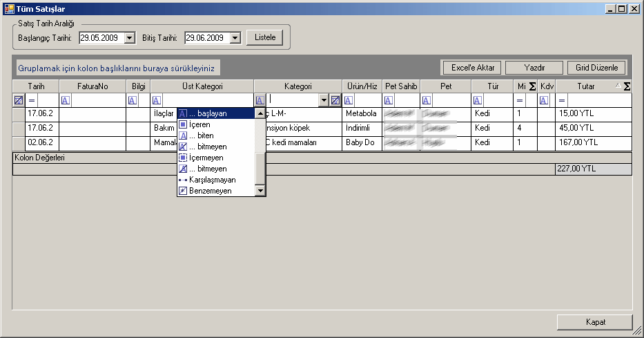Click the Tüm Satışlar window app icon
Viewport: 644px width, 338px height.
9,8
